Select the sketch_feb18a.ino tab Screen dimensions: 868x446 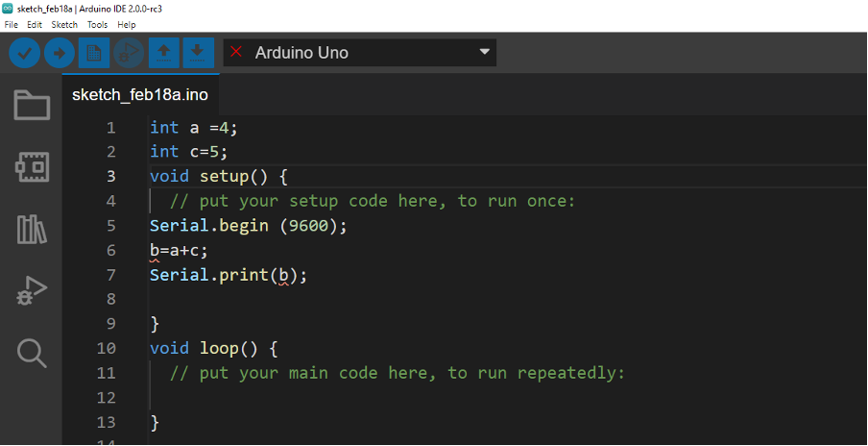coord(140,95)
